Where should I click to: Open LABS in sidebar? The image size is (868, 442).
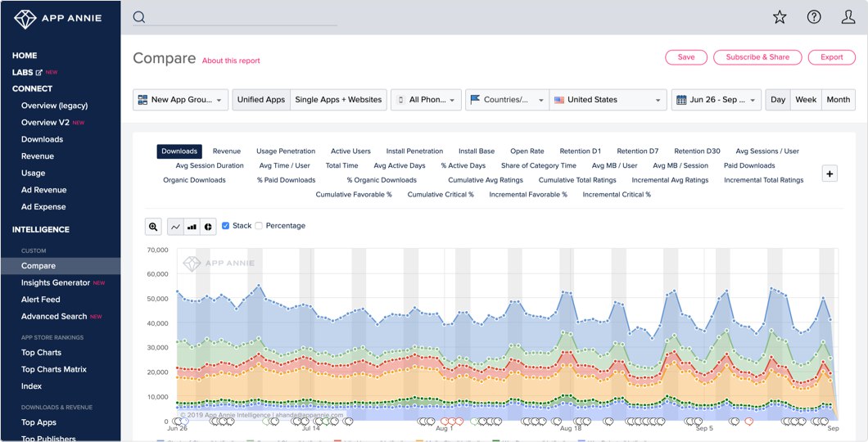click(23, 73)
